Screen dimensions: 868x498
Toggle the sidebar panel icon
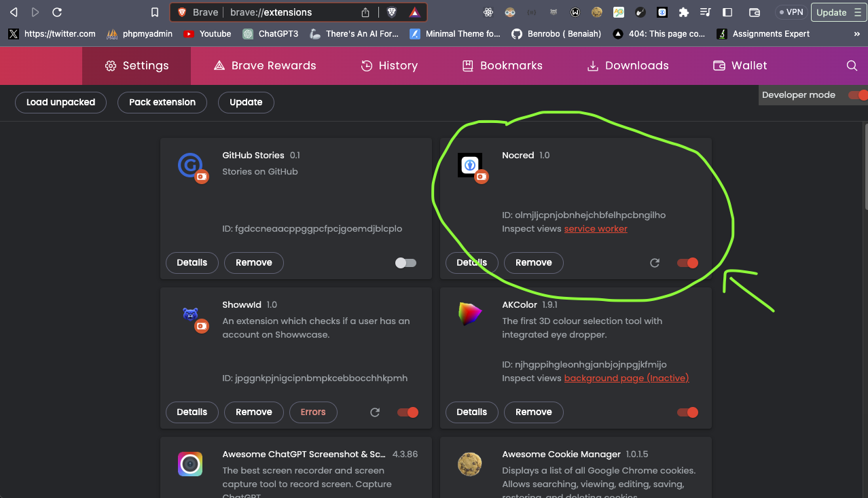(727, 12)
